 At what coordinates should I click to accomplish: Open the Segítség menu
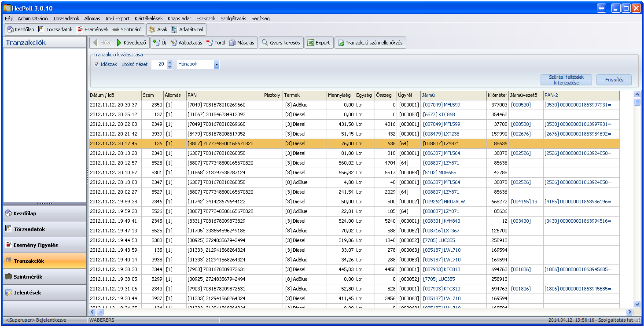(x=261, y=18)
